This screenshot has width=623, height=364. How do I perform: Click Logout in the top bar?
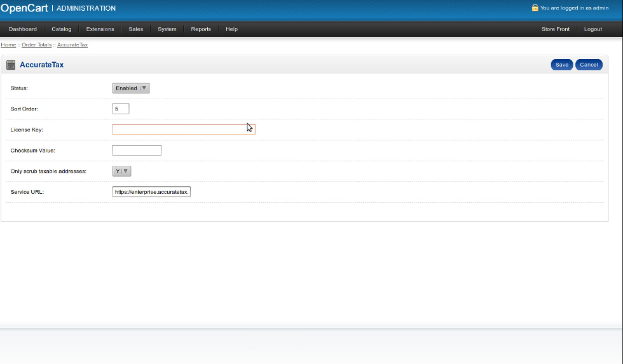click(x=593, y=29)
